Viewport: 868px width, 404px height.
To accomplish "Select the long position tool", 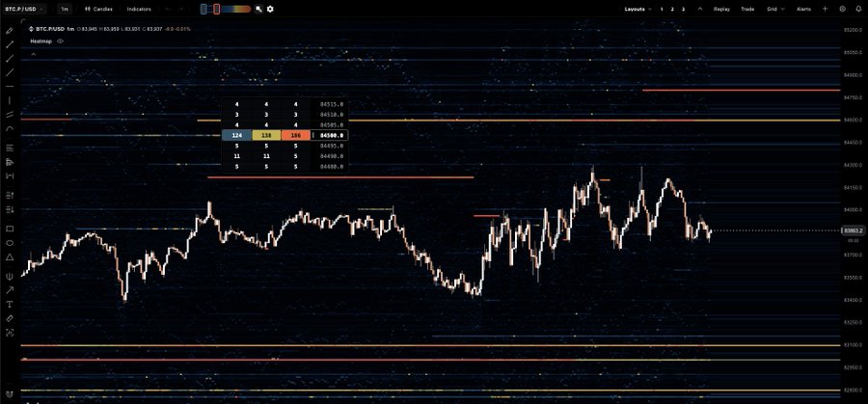I will click(x=10, y=196).
